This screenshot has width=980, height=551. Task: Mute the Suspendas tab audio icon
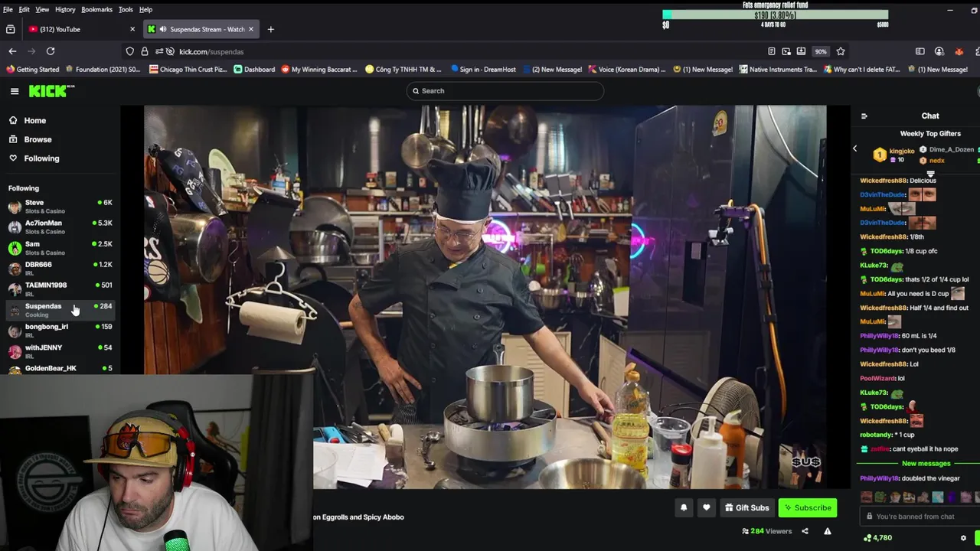tap(163, 29)
